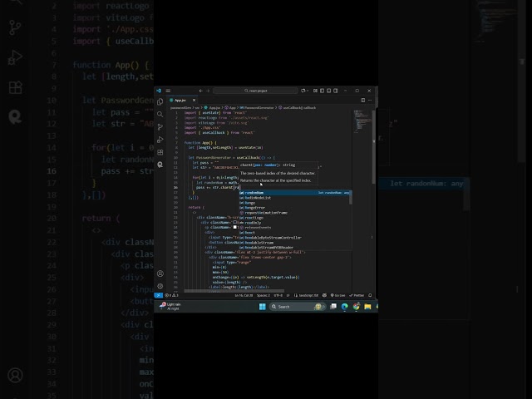Screen dimensions: 532x399
Task: Select the ReadableStream suggestion
Action: tap(295, 243)
